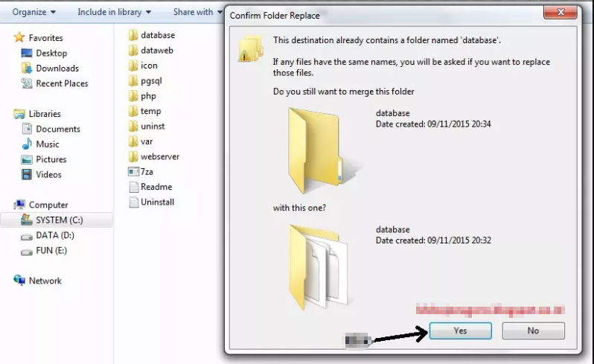Screen dimensions: 594x364
Task: Click the 'dataweb' file name text
Action: 157,50
